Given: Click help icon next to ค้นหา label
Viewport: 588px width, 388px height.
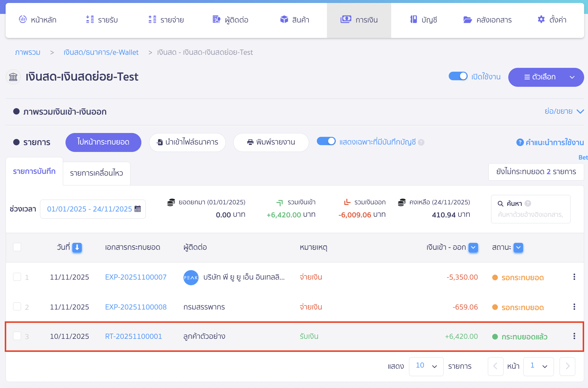Looking at the screenshot, I should point(528,203).
